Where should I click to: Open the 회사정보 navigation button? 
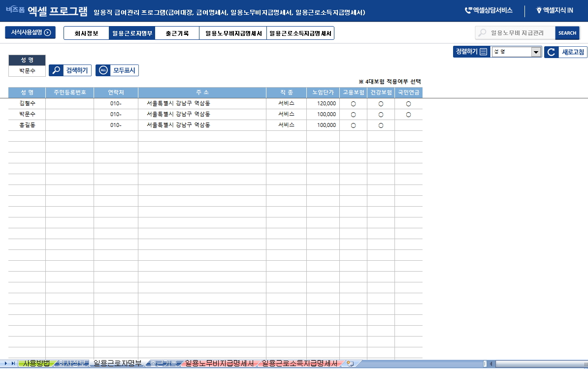point(86,33)
